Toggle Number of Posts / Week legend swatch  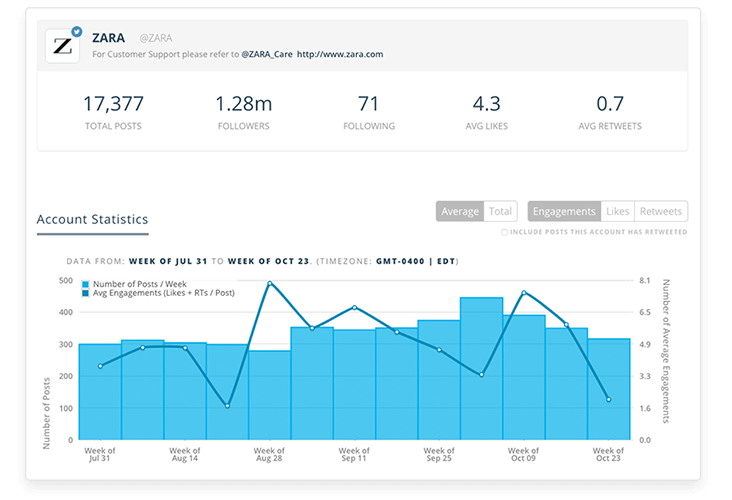point(85,284)
